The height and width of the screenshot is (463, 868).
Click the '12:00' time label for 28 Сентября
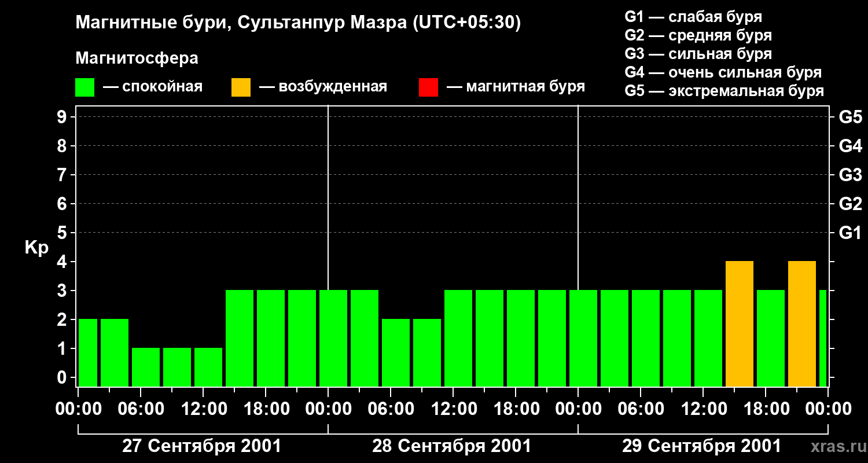coord(453,409)
